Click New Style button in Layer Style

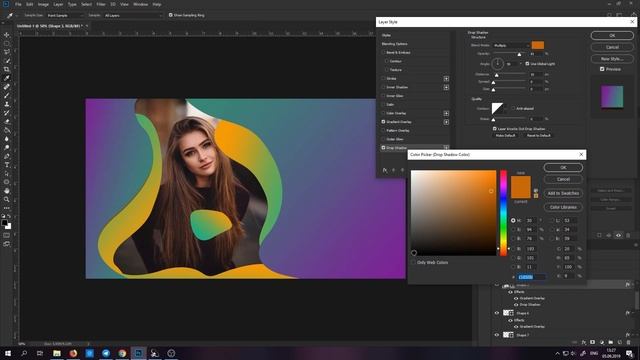click(612, 59)
